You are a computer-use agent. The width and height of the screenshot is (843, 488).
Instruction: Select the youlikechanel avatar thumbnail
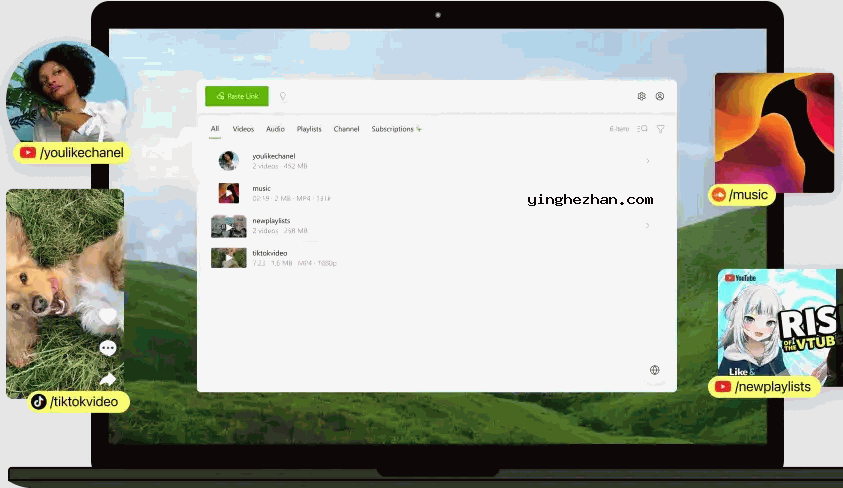(228, 161)
